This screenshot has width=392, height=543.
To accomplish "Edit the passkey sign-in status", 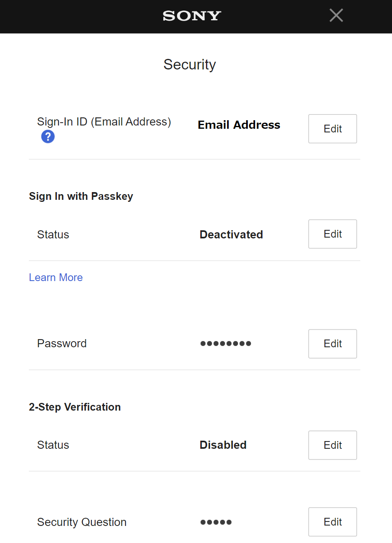I will click(x=332, y=234).
